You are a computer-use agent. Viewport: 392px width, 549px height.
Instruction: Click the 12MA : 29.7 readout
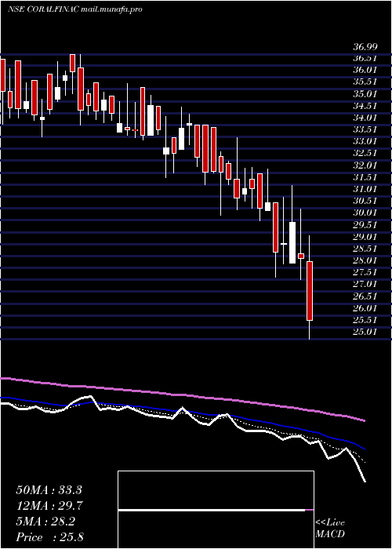pos(49,506)
